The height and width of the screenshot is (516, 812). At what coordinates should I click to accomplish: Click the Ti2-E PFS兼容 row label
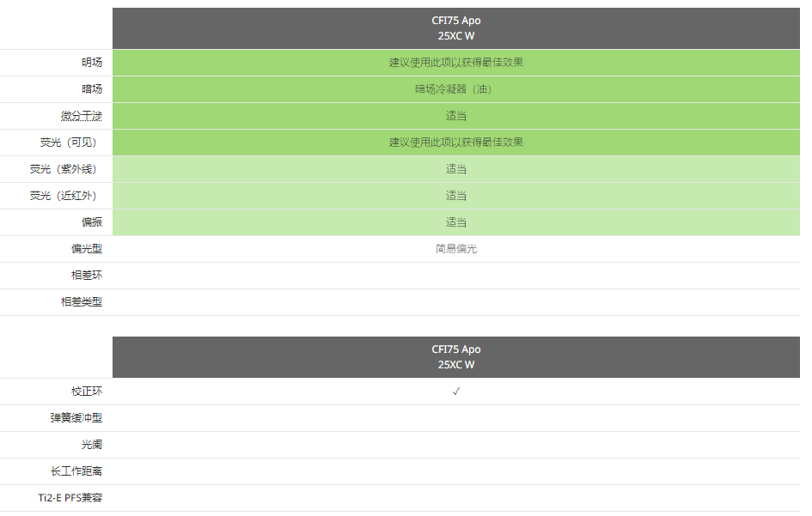click(70, 498)
